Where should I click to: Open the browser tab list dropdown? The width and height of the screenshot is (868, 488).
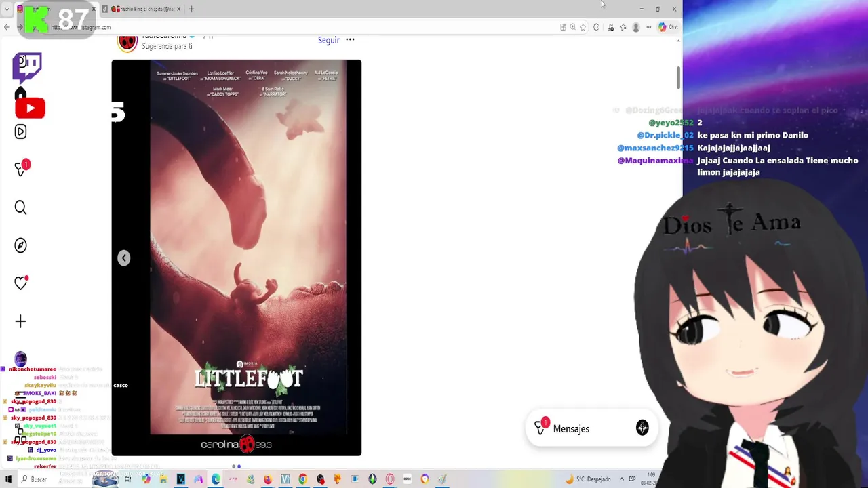pyautogui.click(x=7, y=9)
